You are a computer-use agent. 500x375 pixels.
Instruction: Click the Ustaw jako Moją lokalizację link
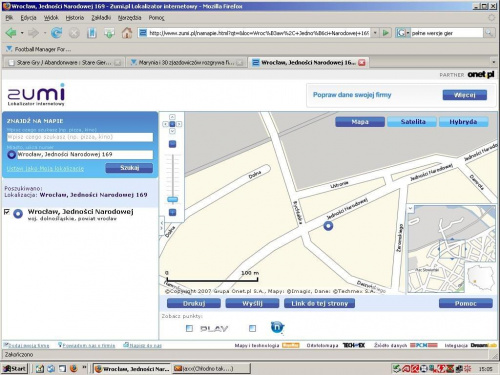click(x=45, y=169)
